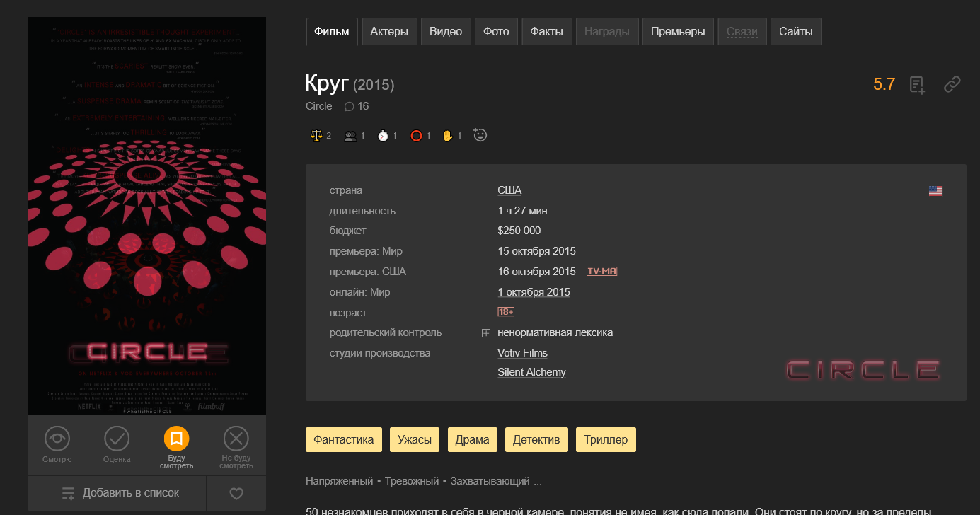Expand the родительский контроль plus box

tap(486, 333)
